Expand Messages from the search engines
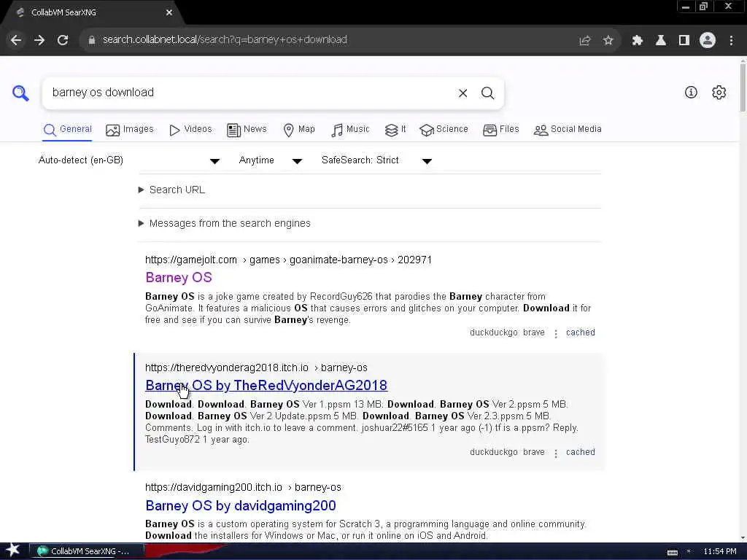The image size is (747, 560). coord(225,223)
